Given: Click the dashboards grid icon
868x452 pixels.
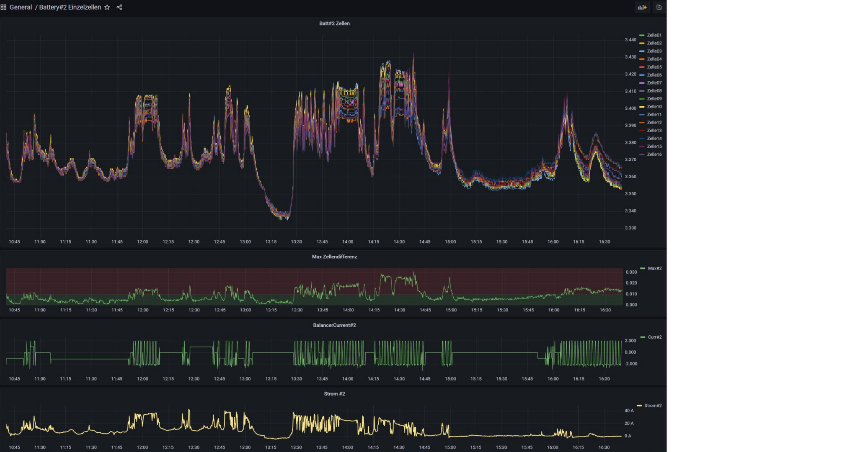Looking at the screenshot, I should tap(3, 7).
